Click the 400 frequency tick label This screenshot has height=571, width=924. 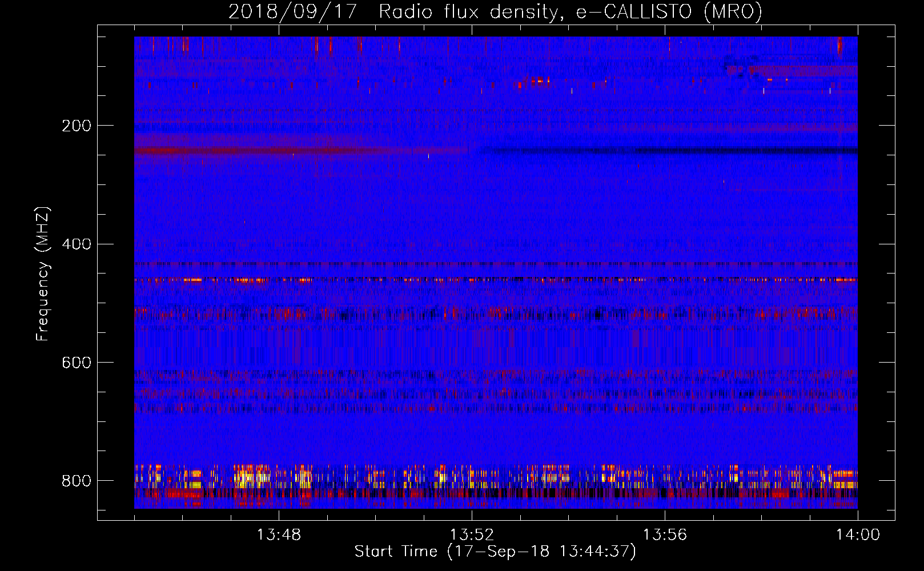(x=77, y=244)
